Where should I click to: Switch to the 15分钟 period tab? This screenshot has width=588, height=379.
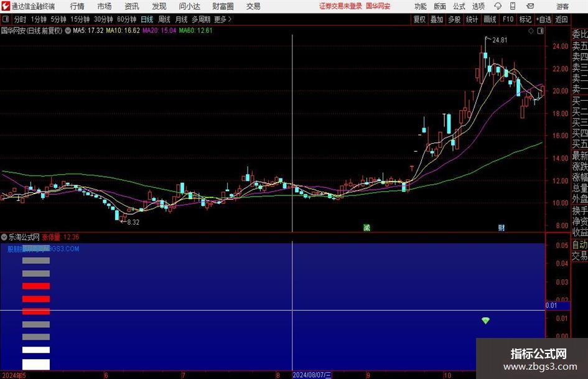[x=80, y=19]
